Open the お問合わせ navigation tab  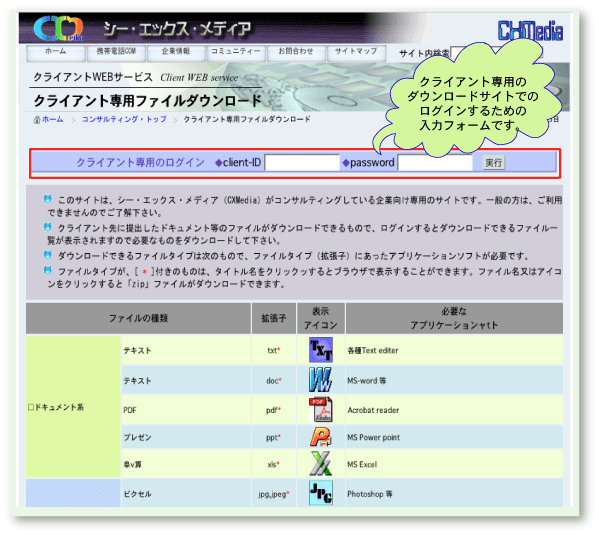coord(296,53)
